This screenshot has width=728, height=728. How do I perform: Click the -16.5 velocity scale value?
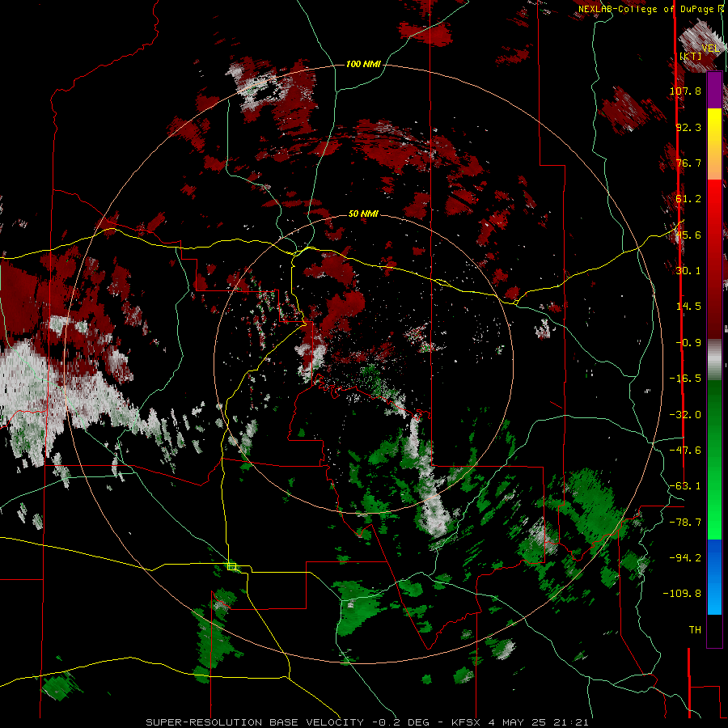point(685,379)
